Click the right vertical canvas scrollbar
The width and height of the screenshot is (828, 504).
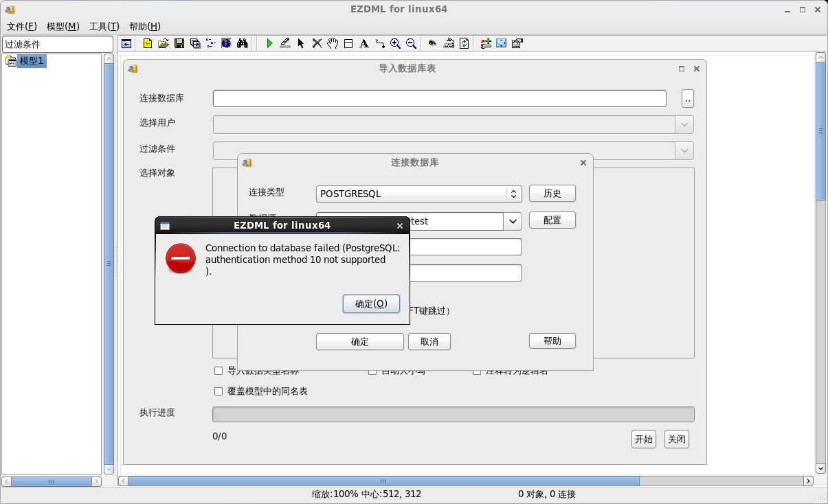click(821, 264)
